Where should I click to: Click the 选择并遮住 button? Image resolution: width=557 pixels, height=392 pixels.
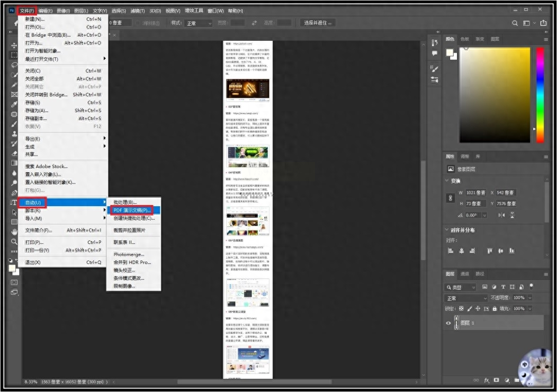(x=317, y=23)
